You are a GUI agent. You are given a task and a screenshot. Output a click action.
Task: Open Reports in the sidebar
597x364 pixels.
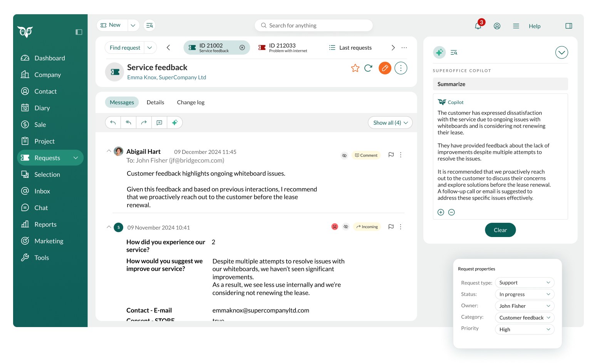[x=45, y=224]
